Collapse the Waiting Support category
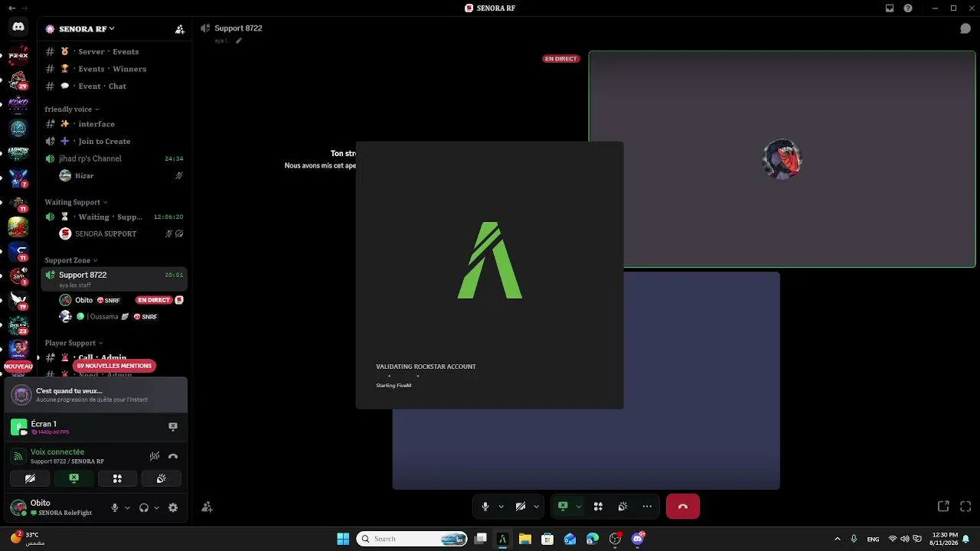 [x=76, y=202]
